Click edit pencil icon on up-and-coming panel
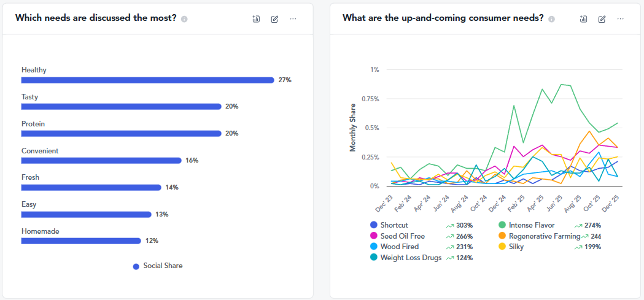Screen dimensions: 644x300 [602, 19]
